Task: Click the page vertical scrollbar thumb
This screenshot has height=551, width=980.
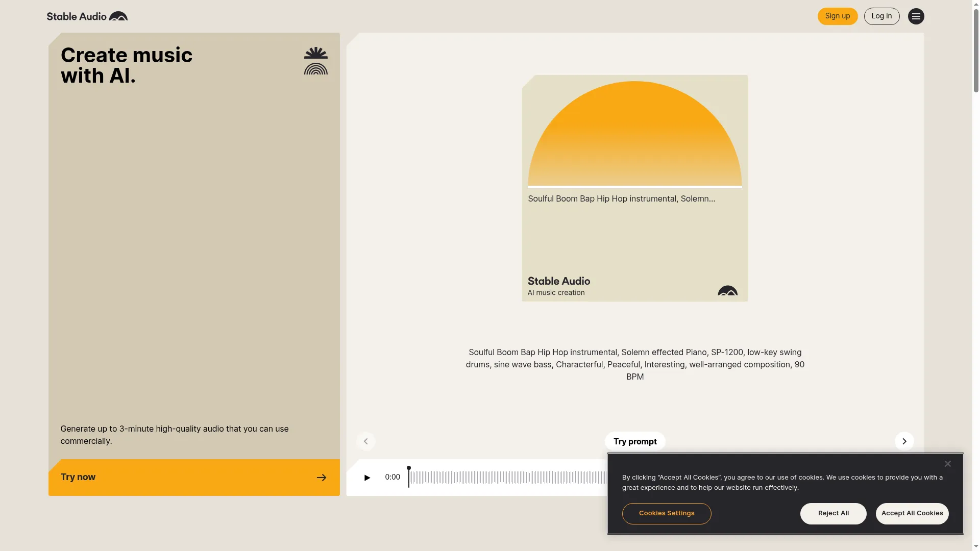Action: click(x=976, y=51)
